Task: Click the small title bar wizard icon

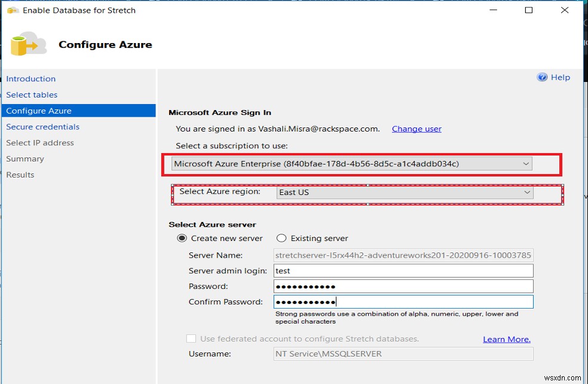Action: pyautogui.click(x=12, y=10)
